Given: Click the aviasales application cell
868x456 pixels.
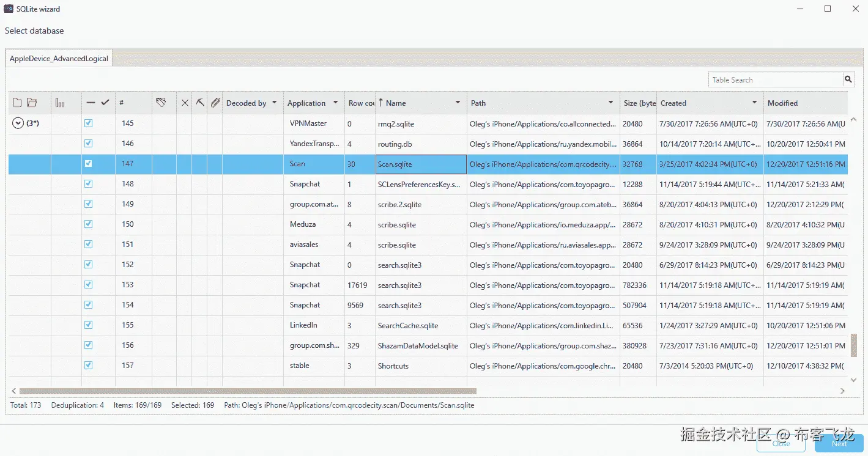Looking at the screenshot, I should pyautogui.click(x=314, y=245).
